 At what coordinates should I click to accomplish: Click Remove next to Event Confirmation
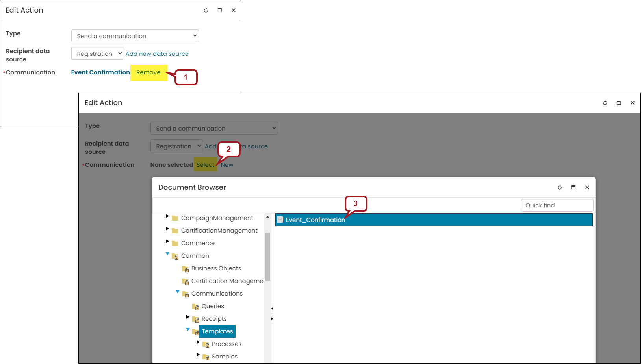[x=148, y=72]
